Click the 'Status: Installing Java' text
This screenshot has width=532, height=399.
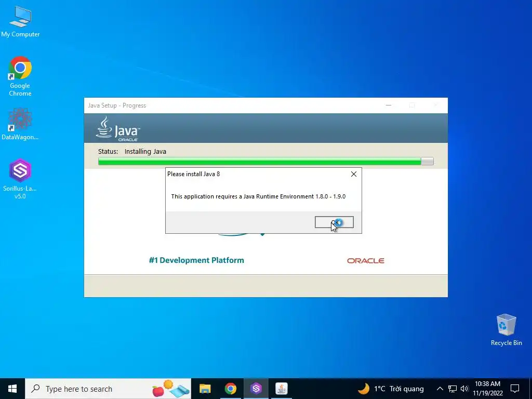point(132,151)
